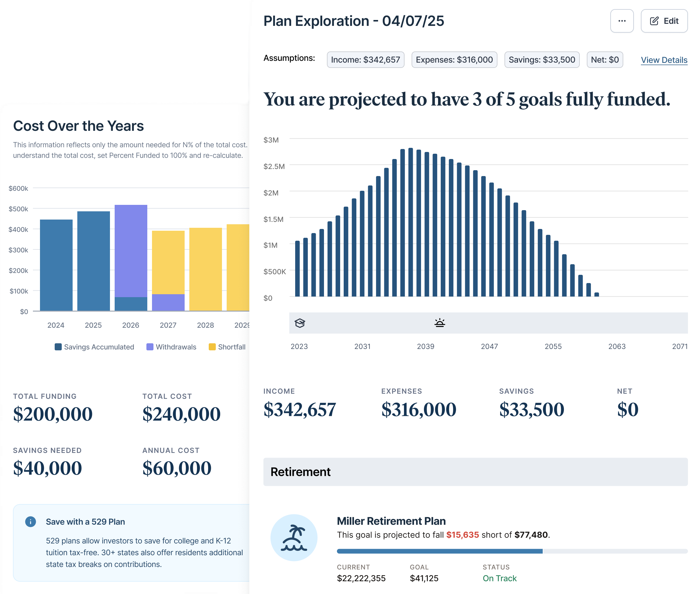This screenshot has width=700, height=594.
Task: Click the Edit button
Action: pyautogui.click(x=664, y=21)
